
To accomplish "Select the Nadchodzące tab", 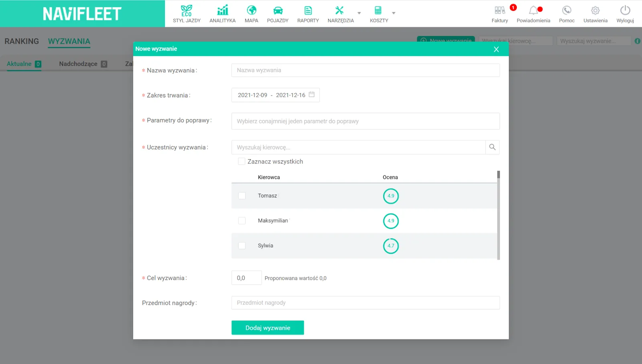I will (83, 64).
